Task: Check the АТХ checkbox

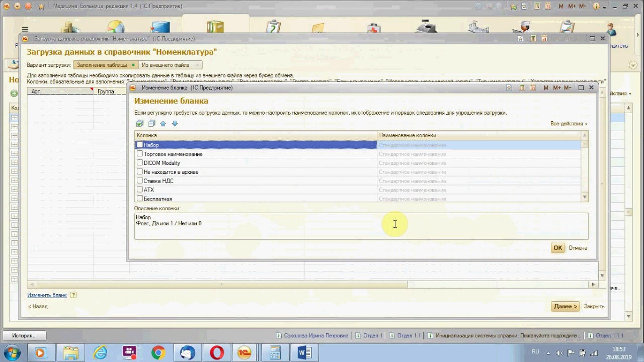Action: [140, 190]
